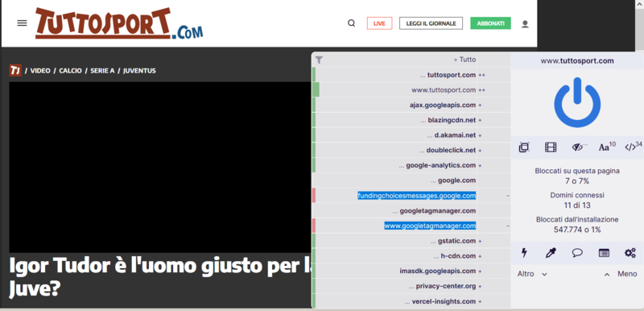This screenshot has width=644, height=311.
Task: Open the JUVENTUS breadcrumb link
Action: [139, 71]
